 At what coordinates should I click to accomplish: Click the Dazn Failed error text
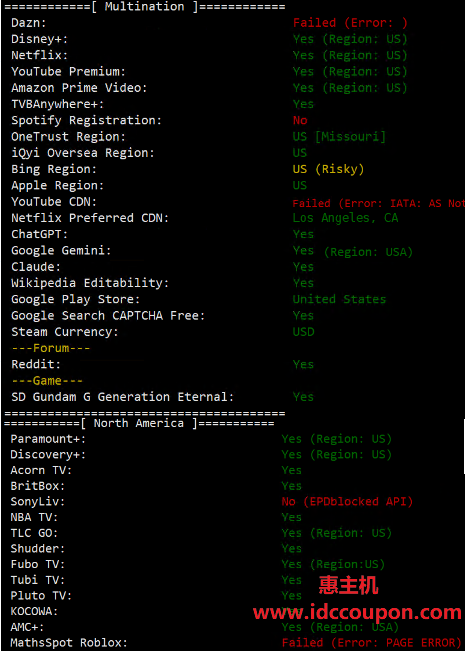coord(350,23)
